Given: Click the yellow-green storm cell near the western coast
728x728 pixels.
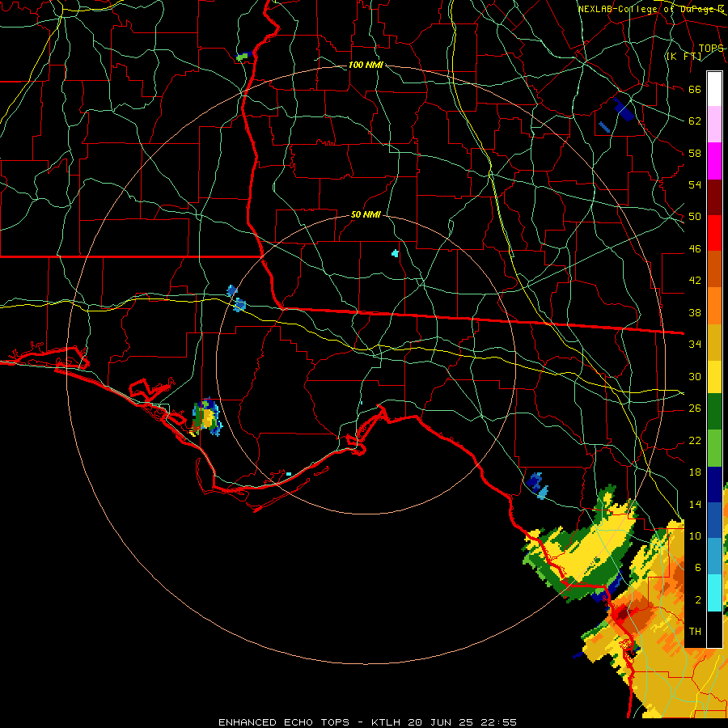Looking at the screenshot, I should pyautogui.click(x=206, y=417).
